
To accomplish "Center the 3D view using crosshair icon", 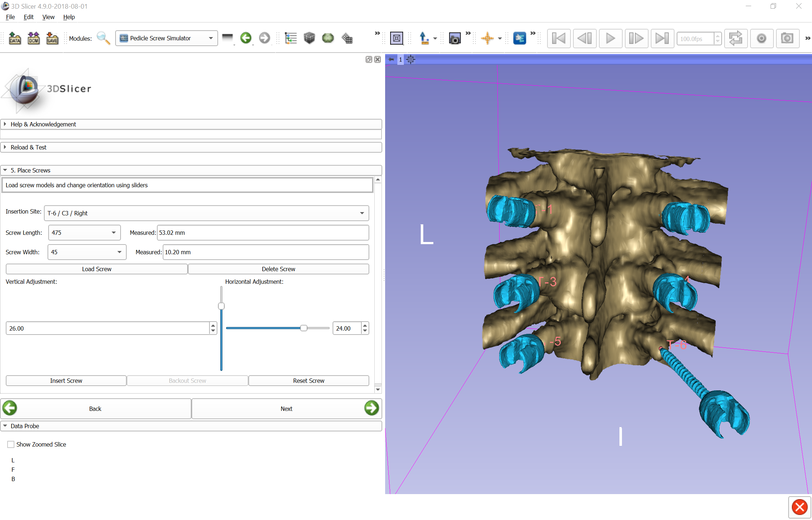I will pos(411,59).
